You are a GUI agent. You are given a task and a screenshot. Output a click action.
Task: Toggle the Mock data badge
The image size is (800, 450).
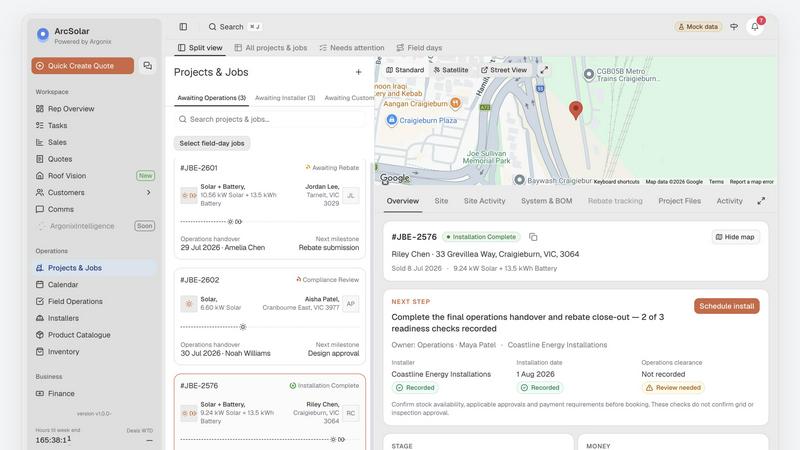[697, 27]
